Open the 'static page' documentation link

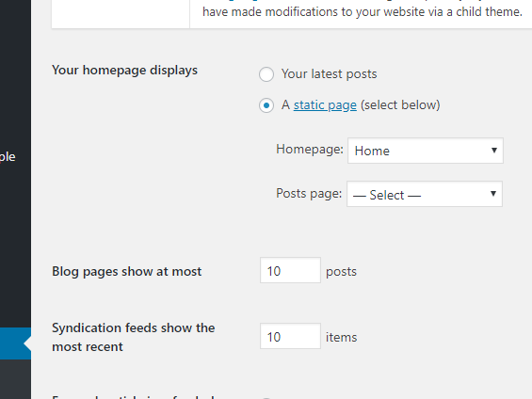point(325,105)
